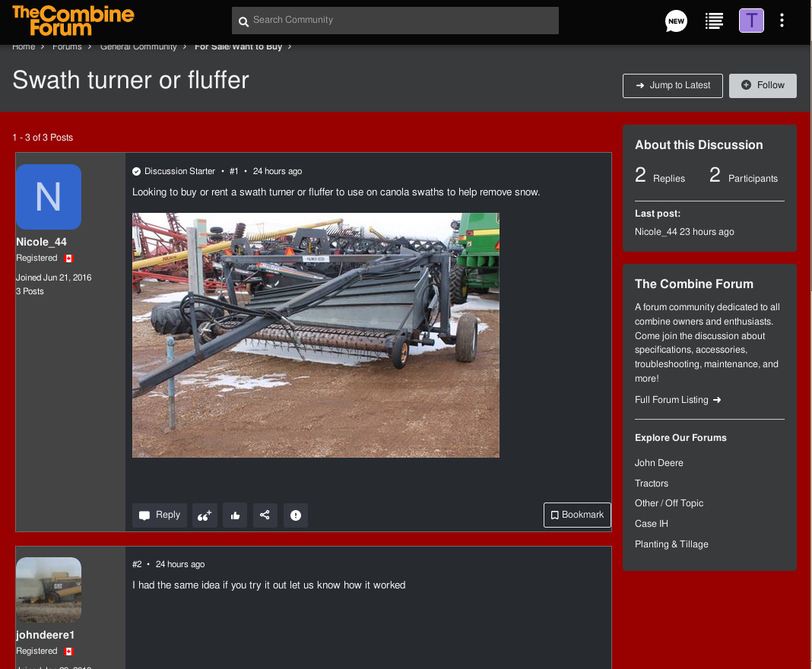Go to Forums breadcrumb
Screen dimensions: 812x669
(67, 46)
